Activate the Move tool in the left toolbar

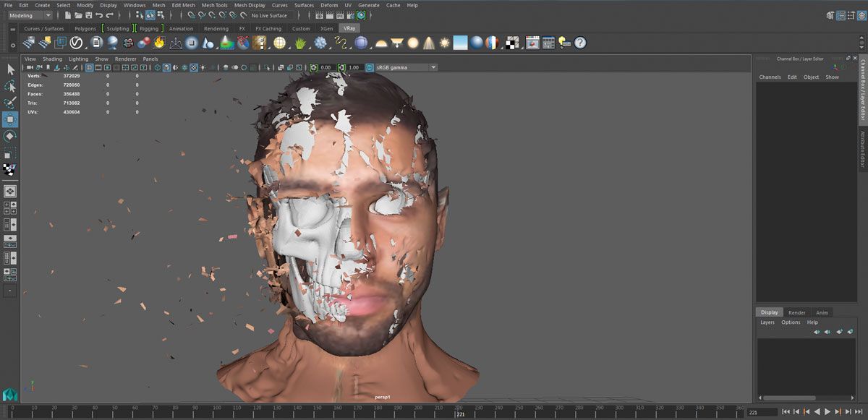point(10,120)
